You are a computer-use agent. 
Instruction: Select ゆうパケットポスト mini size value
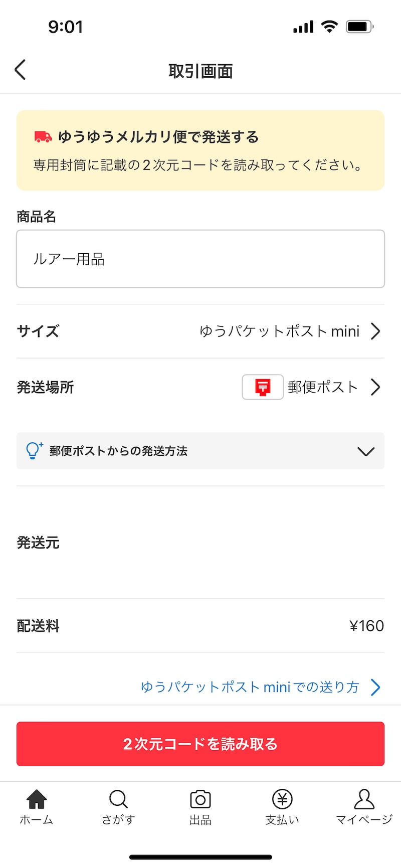[x=279, y=331]
